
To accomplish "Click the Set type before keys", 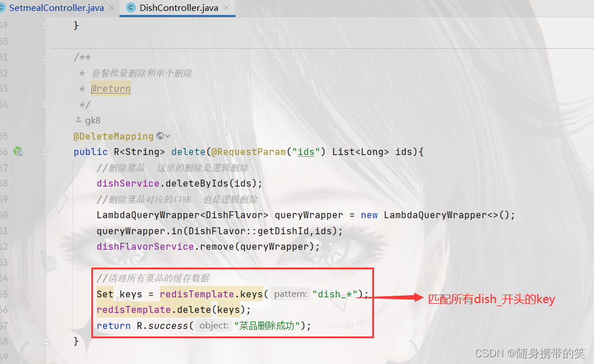I will [x=105, y=295].
